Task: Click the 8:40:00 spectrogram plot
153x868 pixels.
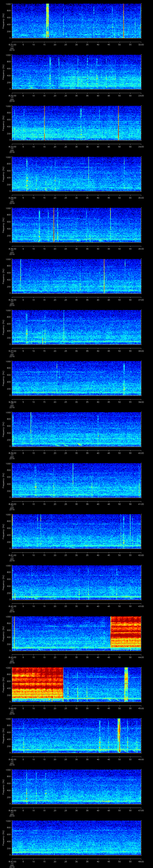Action: tap(77, 481)
